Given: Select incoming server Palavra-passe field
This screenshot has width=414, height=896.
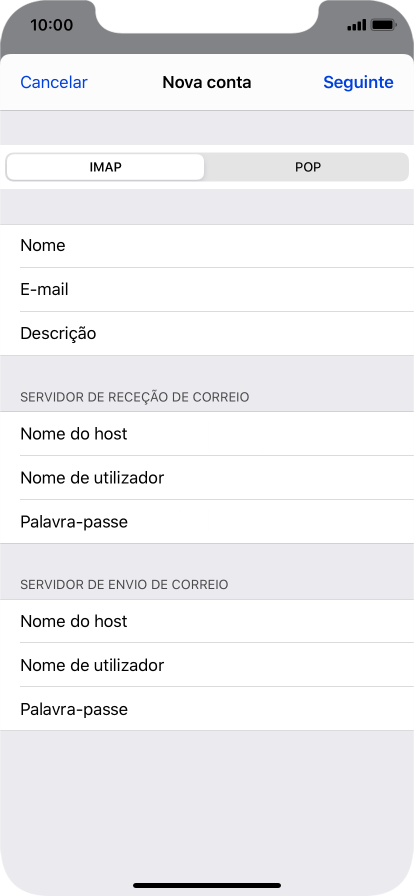Looking at the screenshot, I should (x=207, y=522).
